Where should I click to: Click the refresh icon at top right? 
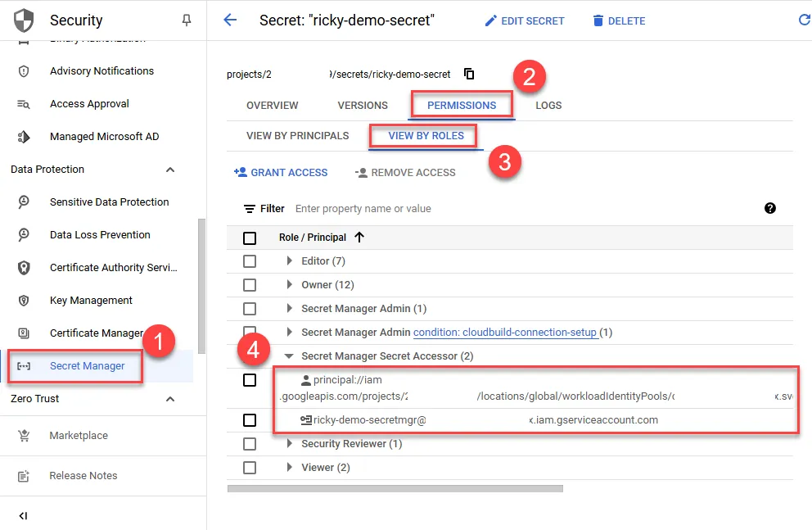pos(805,20)
